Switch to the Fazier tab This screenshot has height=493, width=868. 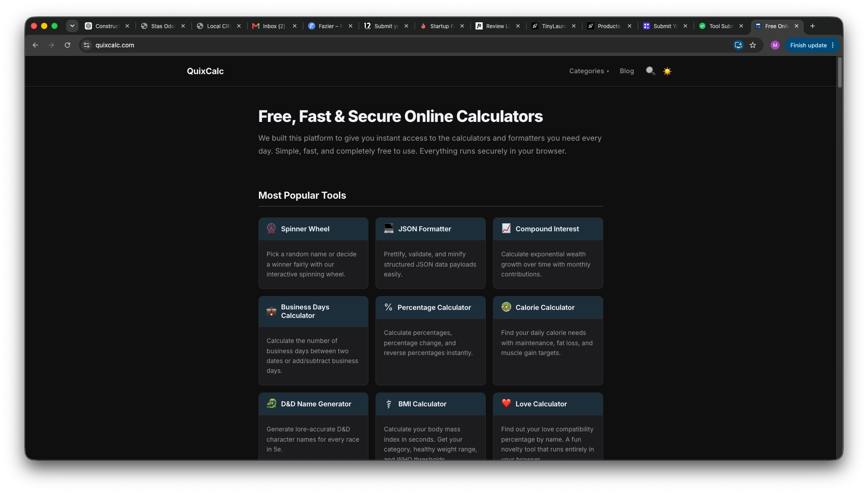tap(330, 26)
